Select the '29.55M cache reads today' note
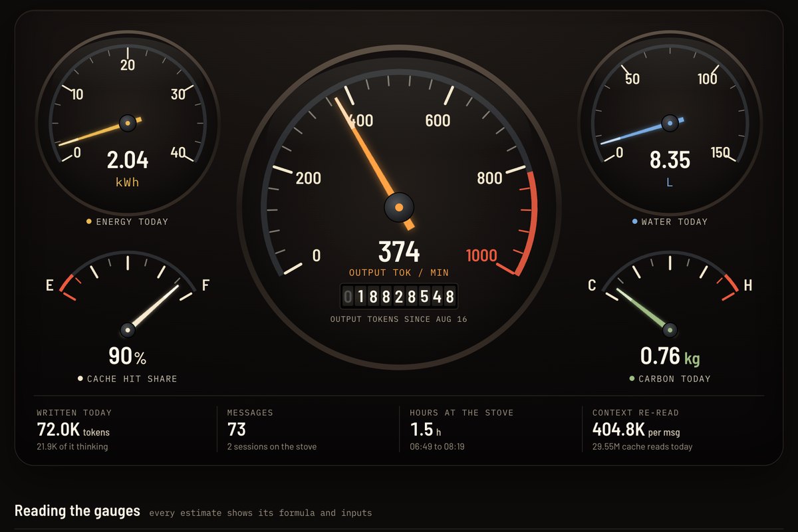The height and width of the screenshot is (532, 798). 642,447
